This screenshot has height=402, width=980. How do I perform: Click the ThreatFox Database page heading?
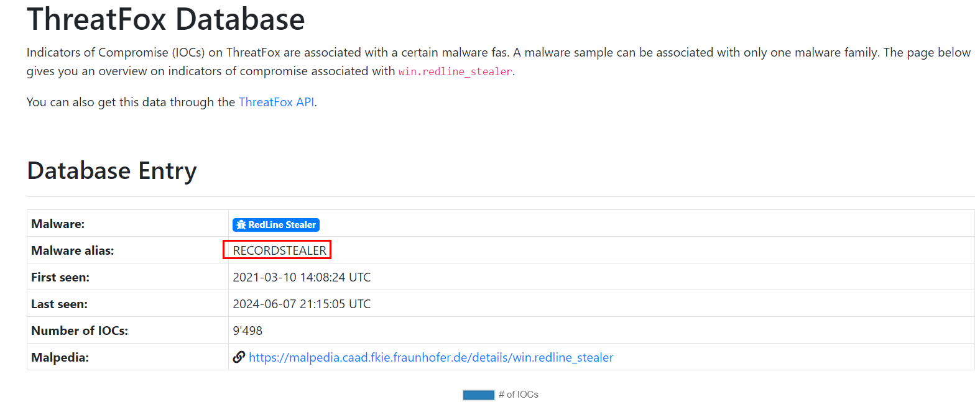point(166,19)
